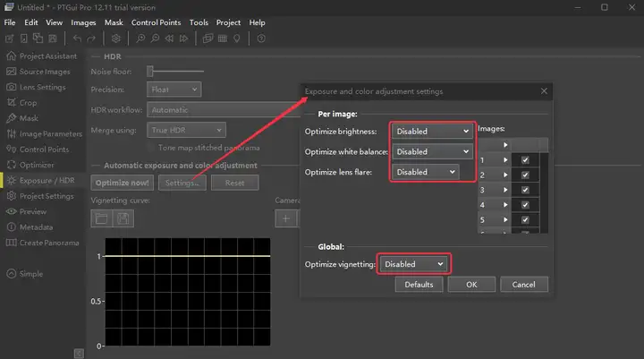
Task: Click the load vignetting curve folder icon
Action: 101,218
